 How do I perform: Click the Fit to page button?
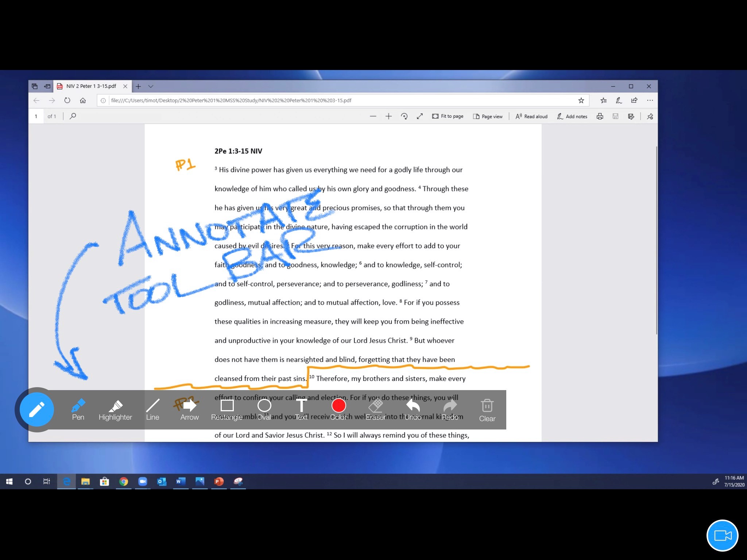(x=448, y=116)
